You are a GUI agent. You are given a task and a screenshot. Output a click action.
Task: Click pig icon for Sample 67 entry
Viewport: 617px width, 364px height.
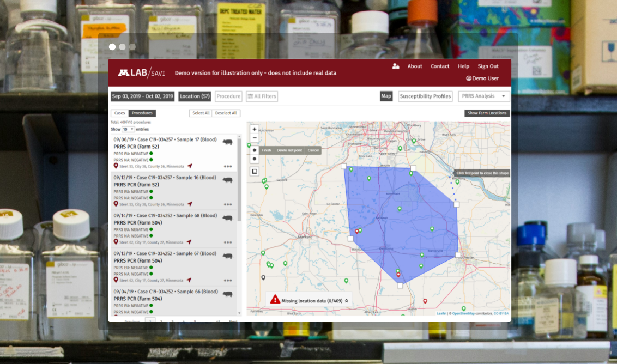(x=227, y=256)
